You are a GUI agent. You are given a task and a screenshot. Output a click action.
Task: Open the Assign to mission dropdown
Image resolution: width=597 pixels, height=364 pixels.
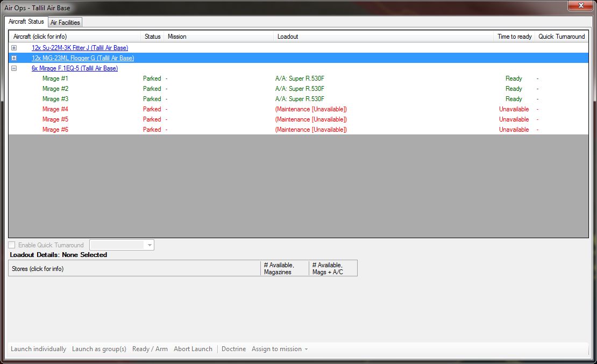280,349
